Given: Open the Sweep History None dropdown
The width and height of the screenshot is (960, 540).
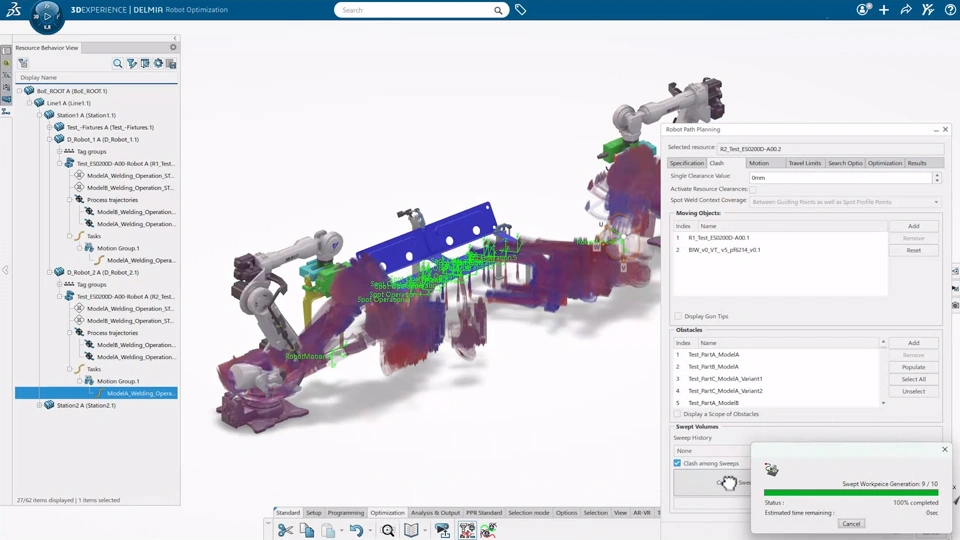Looking at the screenshot, I should pos(713,451).
